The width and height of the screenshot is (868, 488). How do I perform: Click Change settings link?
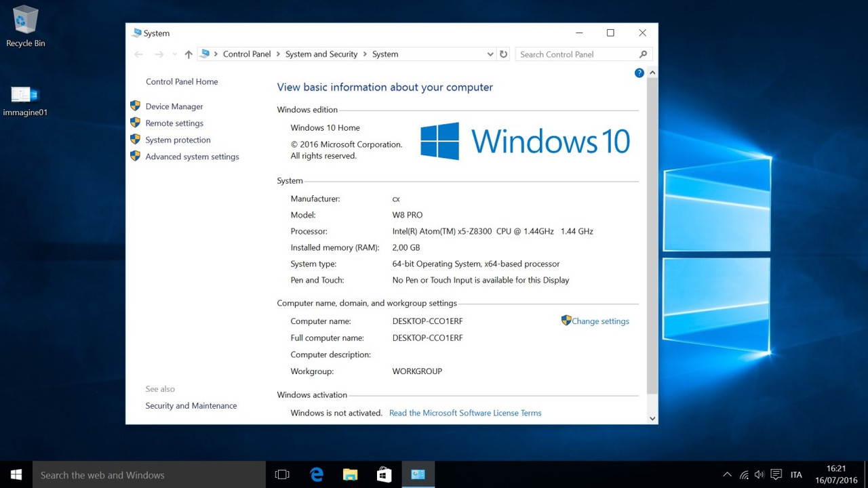point(600,321)
